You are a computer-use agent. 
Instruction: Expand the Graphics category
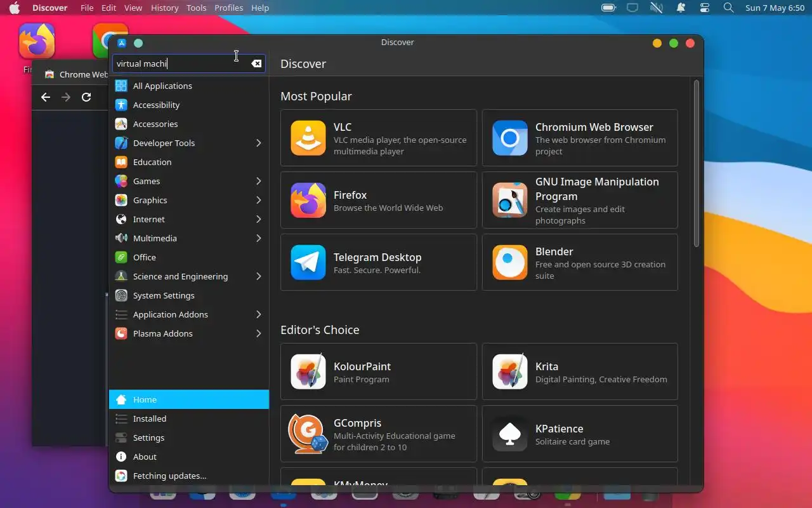pos(258,200)
